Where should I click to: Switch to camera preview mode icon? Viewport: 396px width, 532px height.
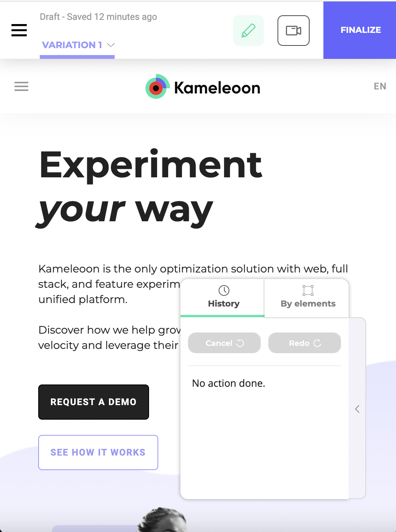coord(294,31)
